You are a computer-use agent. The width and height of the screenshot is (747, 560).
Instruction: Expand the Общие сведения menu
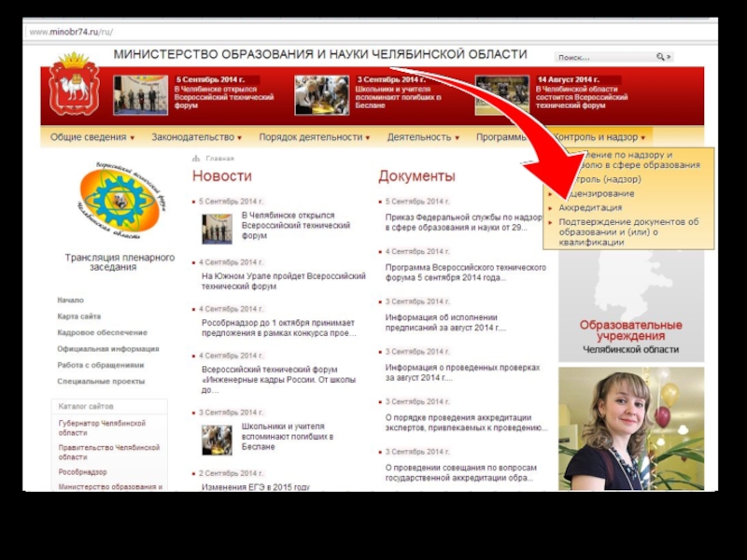(92, 137)
